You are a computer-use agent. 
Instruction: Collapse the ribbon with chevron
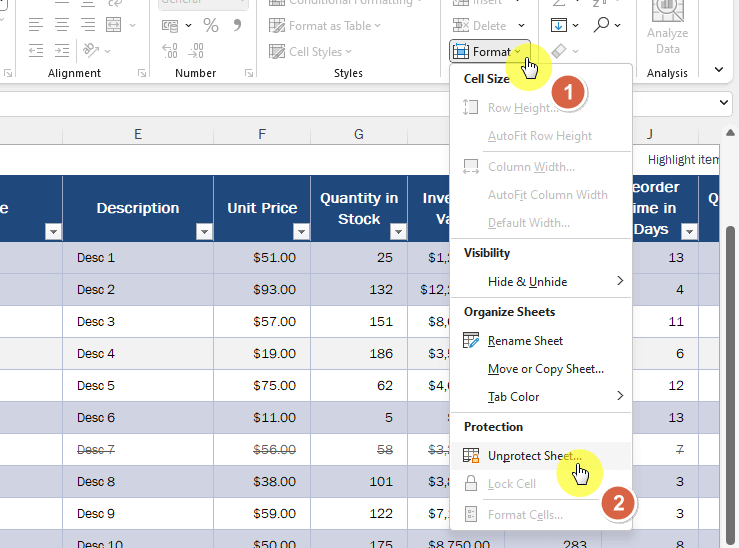719,70
